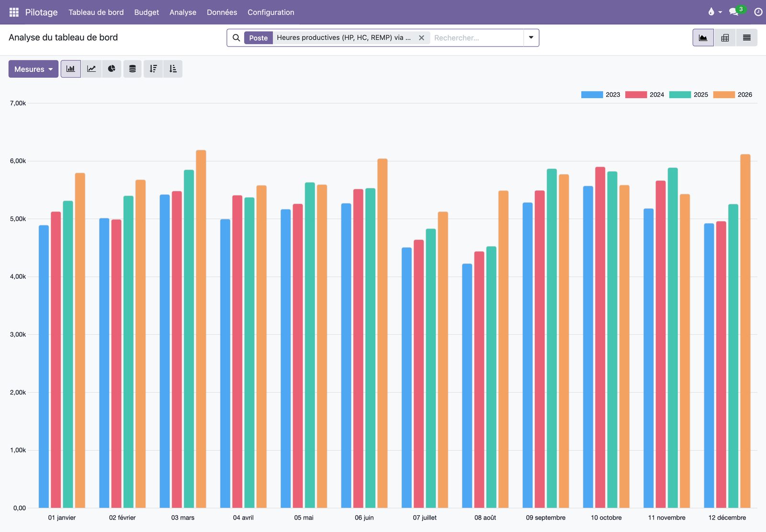Switch to line chart mode icon
Image resolution: width=766 pixels, height=532 pixels.
(91, 69)
